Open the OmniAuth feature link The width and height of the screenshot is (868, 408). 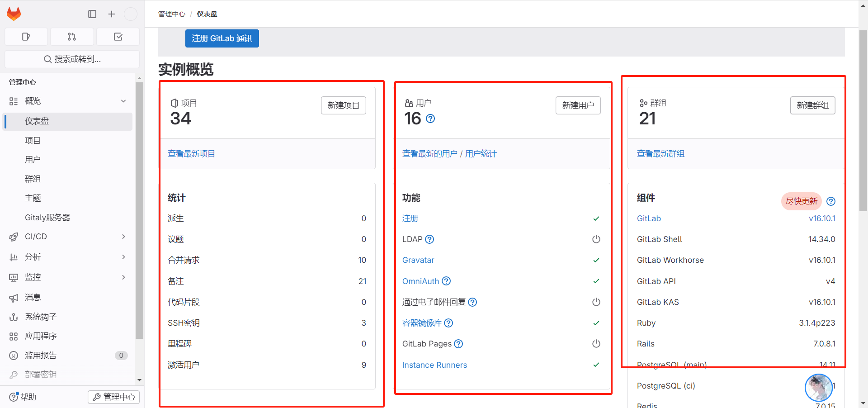(x=420, y=281)
